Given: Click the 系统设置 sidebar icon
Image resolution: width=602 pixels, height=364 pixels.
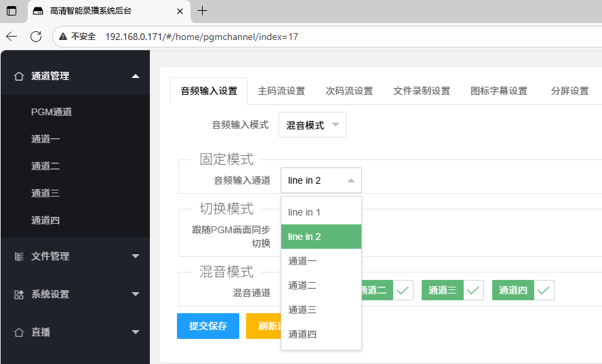Looking at the screenshot, I should click(19, 294).
